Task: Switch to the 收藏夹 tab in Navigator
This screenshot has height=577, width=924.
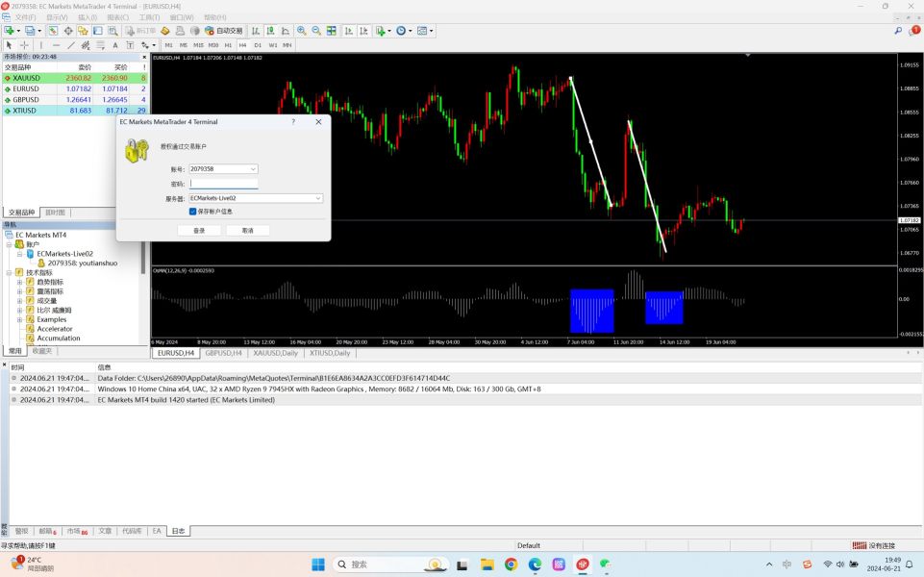Action: pyautogui.click(x=42, y=351)
